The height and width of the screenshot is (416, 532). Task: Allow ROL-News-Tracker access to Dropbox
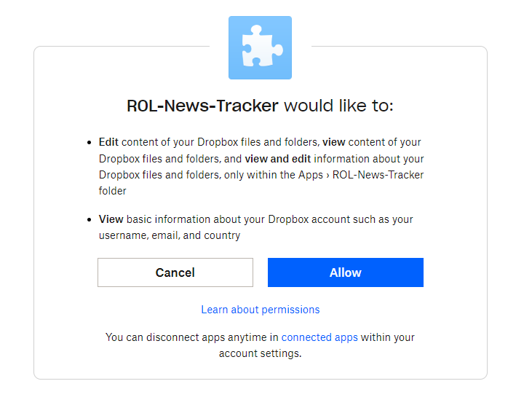346,272
